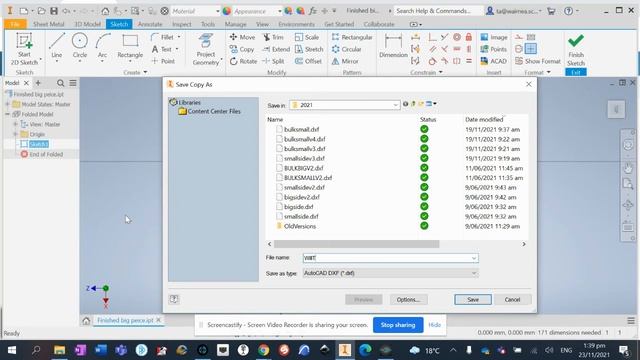
Task: Select Sketch3 in model browser
Action: (x=39, y=144)
